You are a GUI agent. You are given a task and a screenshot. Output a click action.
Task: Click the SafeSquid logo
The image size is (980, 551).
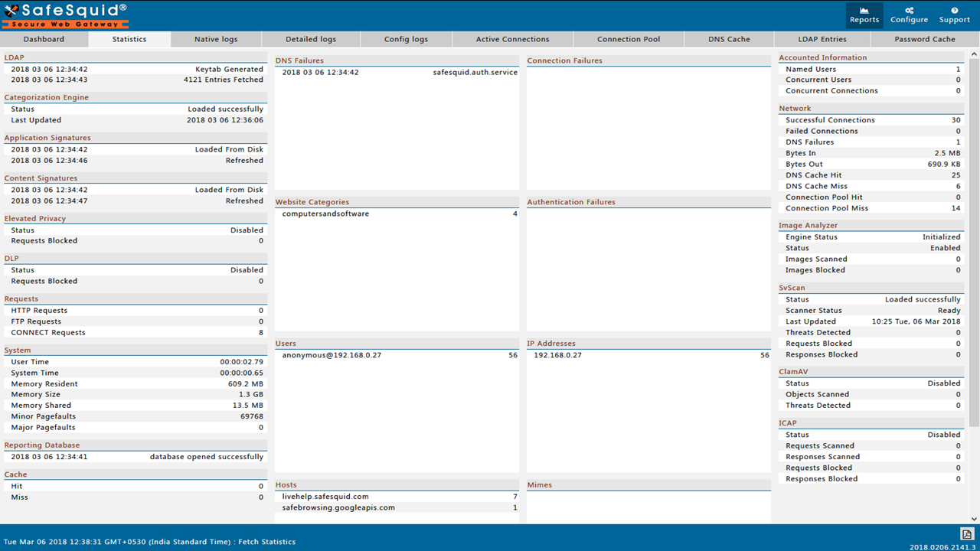coord(65,15)
